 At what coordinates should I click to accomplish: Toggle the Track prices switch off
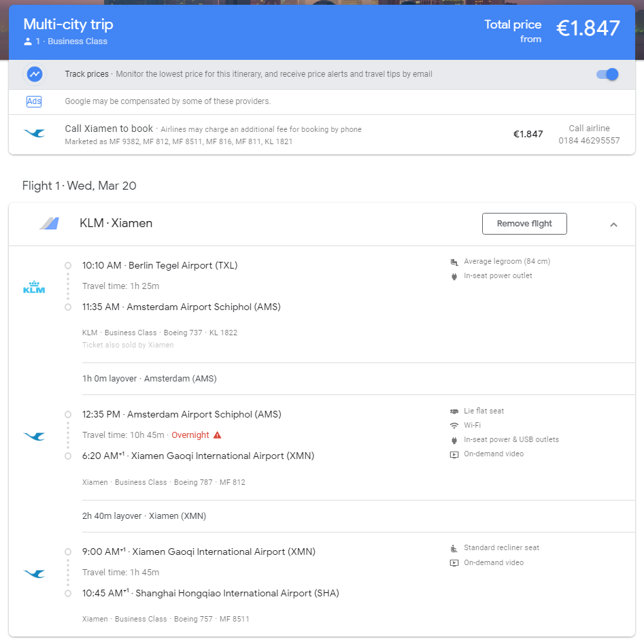coord(607,74)
